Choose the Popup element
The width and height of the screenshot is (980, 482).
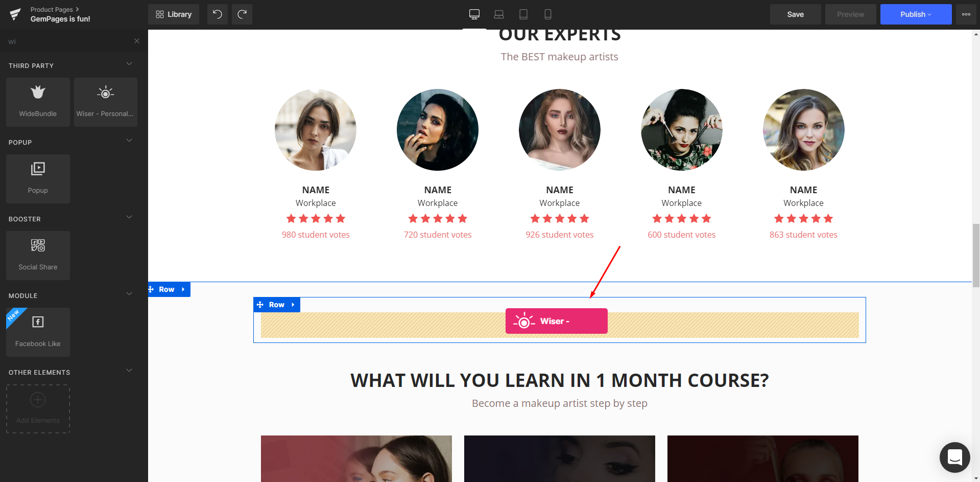38,179
